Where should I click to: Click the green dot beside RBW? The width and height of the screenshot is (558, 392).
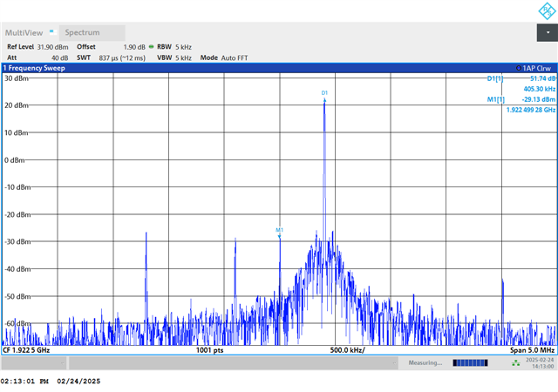tap(151, 46)
